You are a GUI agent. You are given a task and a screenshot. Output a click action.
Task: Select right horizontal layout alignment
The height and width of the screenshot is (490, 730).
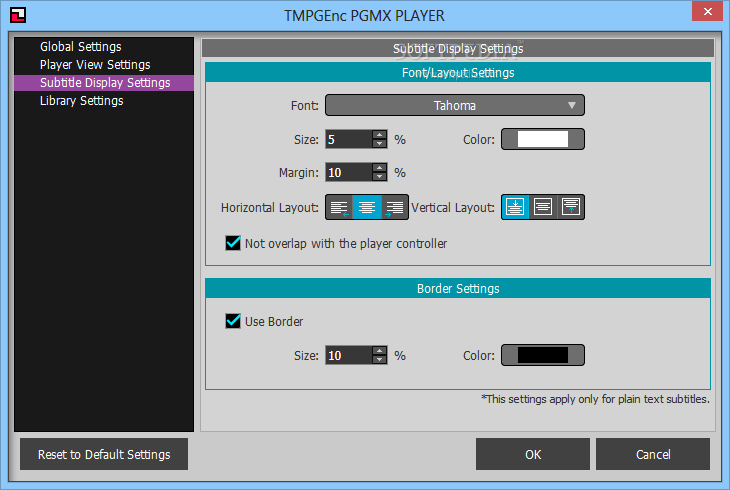tap(394, 207)
